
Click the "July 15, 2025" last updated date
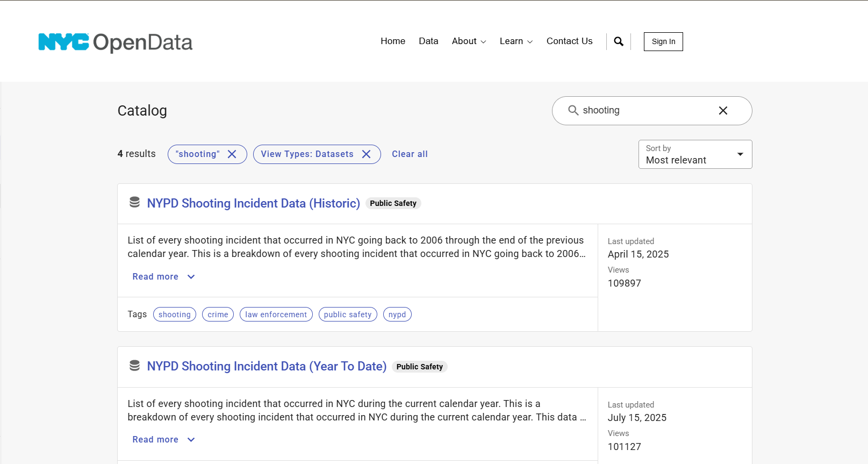tap(637, 418)
